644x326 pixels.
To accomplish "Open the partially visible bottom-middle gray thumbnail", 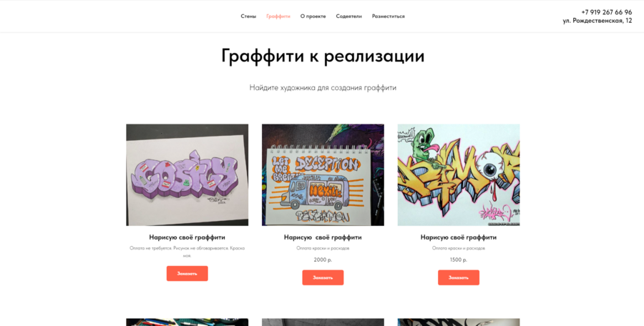I will click(x=323, y=322).
